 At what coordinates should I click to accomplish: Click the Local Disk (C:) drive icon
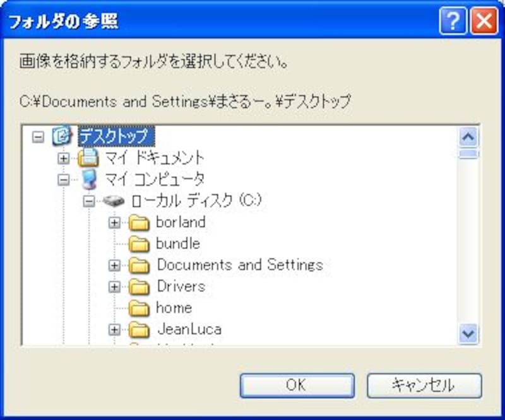(x=114, y=201)
